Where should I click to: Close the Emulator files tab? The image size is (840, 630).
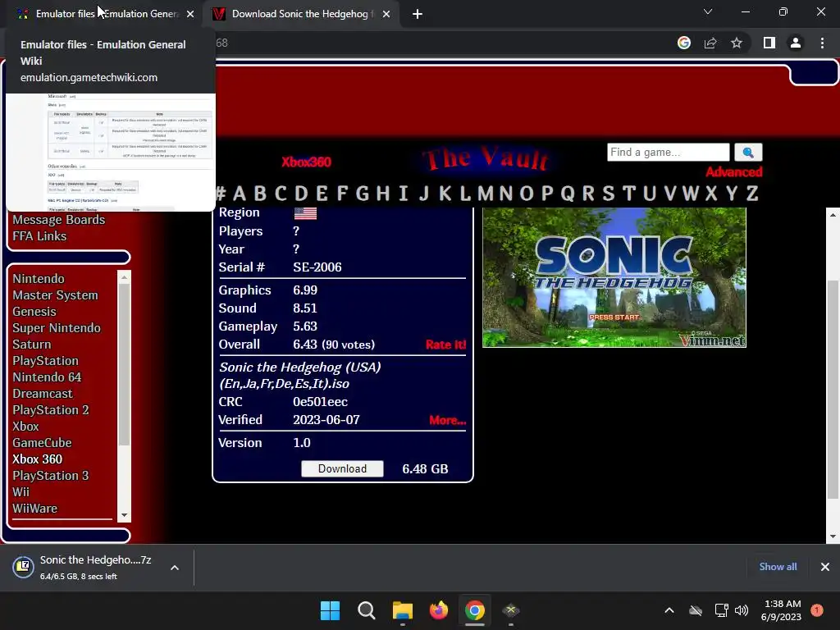click(x=190, y=14)
